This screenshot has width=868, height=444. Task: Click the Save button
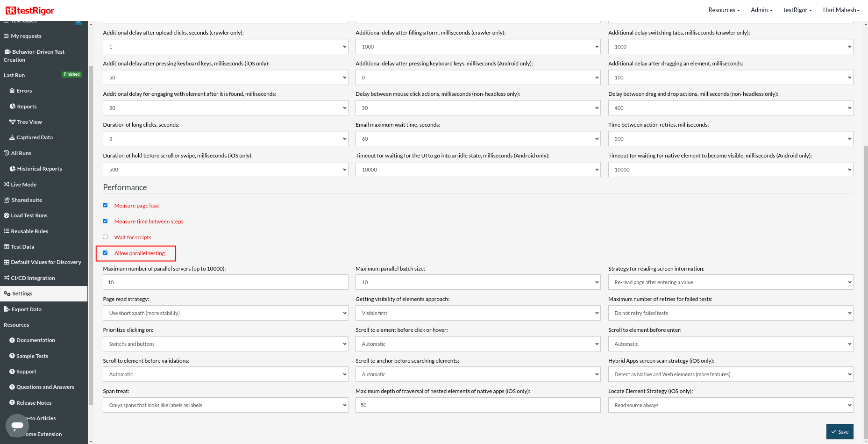click(840, 432)
